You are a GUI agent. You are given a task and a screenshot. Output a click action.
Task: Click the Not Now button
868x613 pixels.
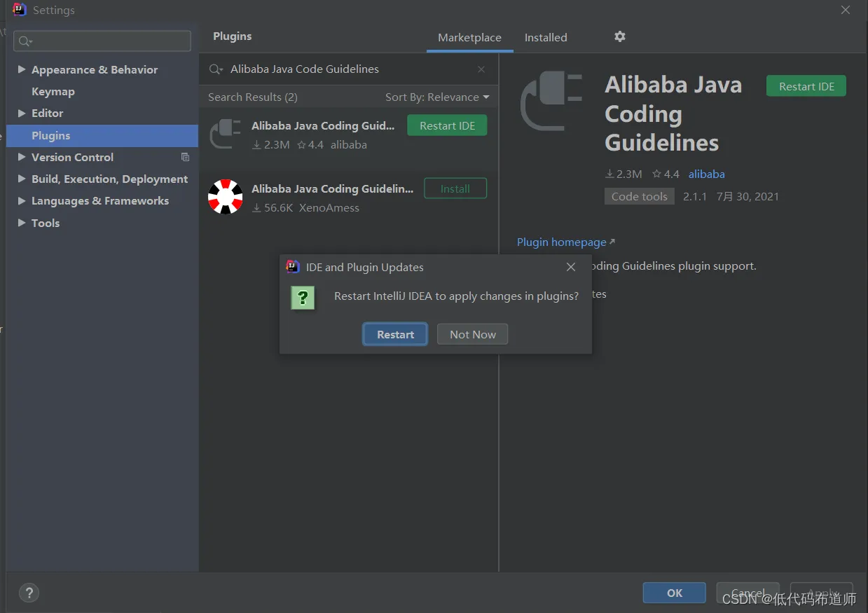473,334
